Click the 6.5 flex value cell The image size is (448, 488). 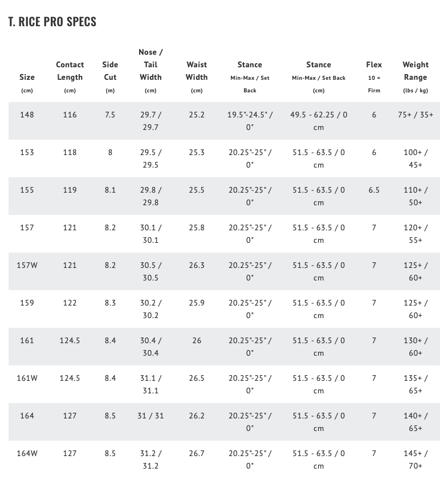click(374, 190)
